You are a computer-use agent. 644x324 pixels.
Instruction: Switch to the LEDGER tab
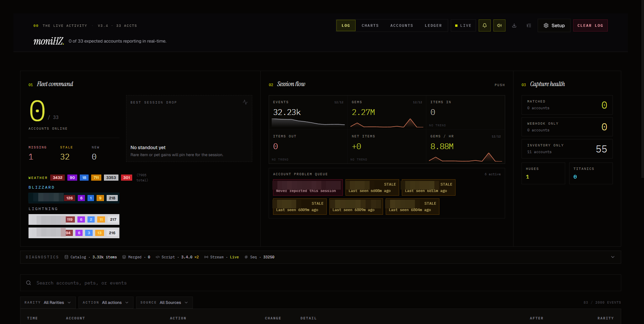[433, 25]
